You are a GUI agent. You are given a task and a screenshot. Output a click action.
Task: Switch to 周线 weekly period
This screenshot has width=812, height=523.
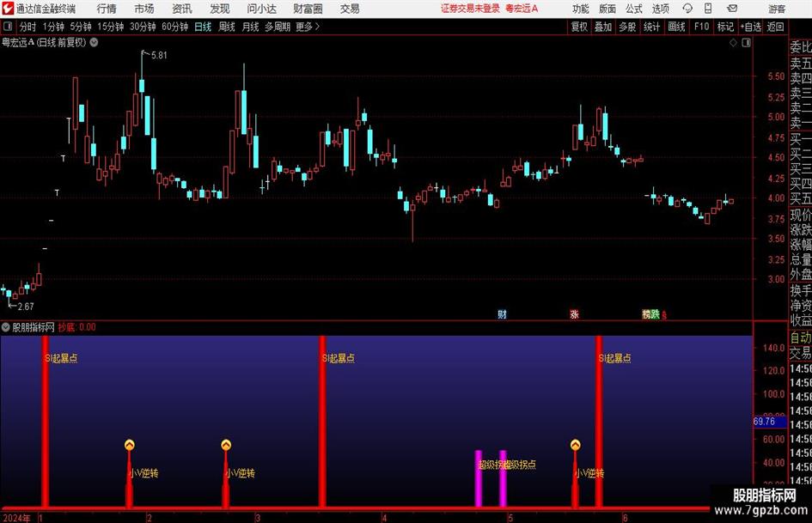click(x=226, y=27)
